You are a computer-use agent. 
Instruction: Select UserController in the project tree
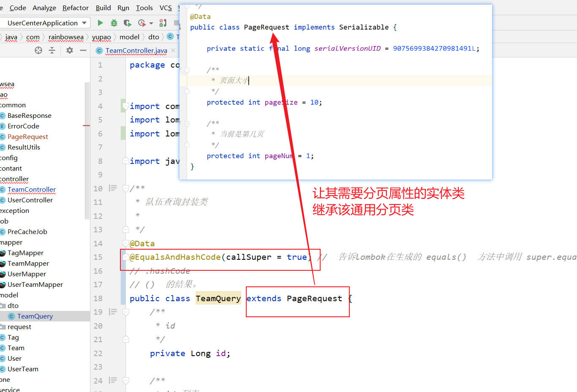(x=30, y=200)
